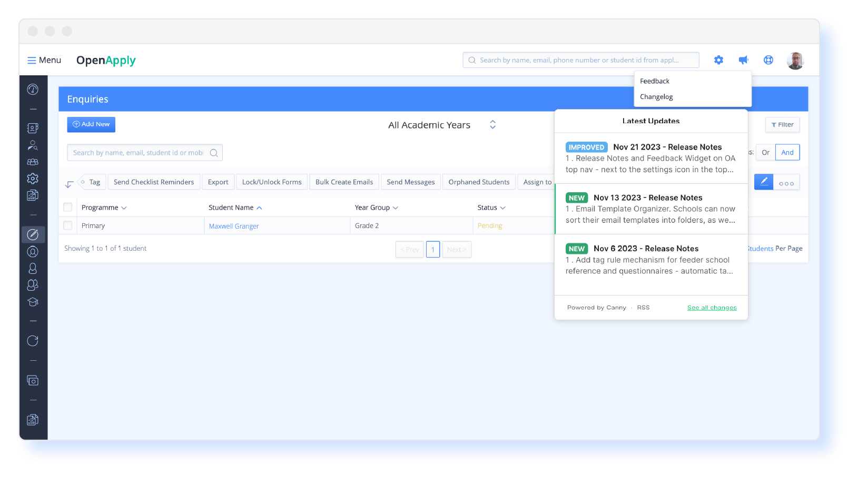The height and width of the screenshot is (493, 868).
Task: Click the top global search field
Action: (580, 60)
